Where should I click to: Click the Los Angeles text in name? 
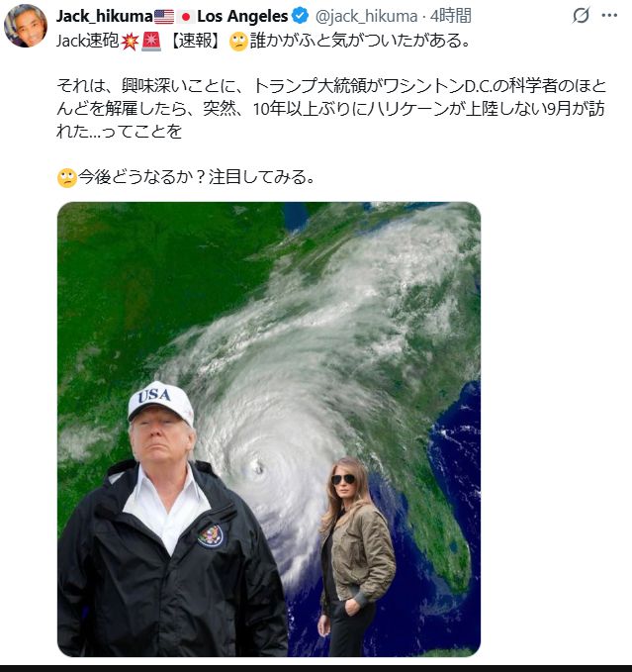(x=242, y=16)
